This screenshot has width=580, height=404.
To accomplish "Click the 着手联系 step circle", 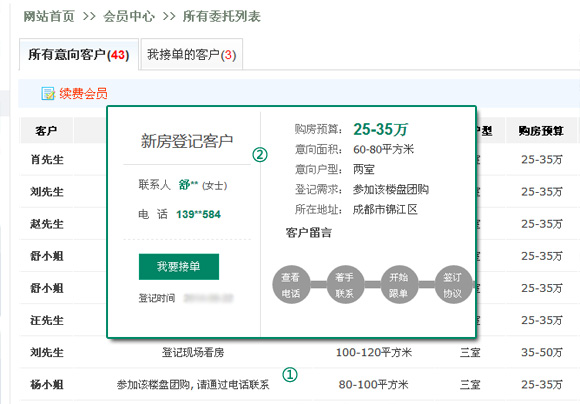I will coord(345,285).
